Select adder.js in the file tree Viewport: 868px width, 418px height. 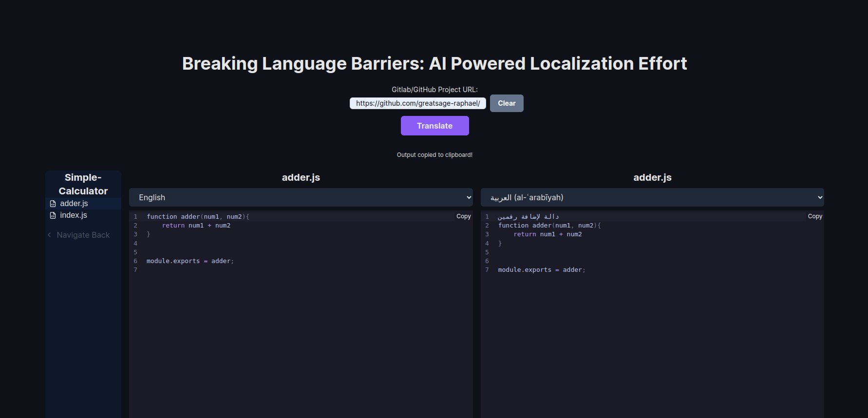[x=83, y=204]
